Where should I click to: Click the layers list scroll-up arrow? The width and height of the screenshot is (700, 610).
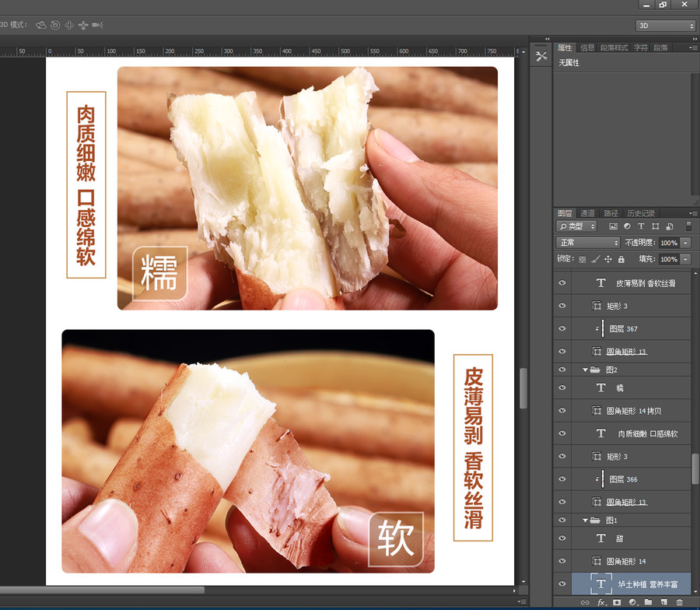tap(695, 272)
